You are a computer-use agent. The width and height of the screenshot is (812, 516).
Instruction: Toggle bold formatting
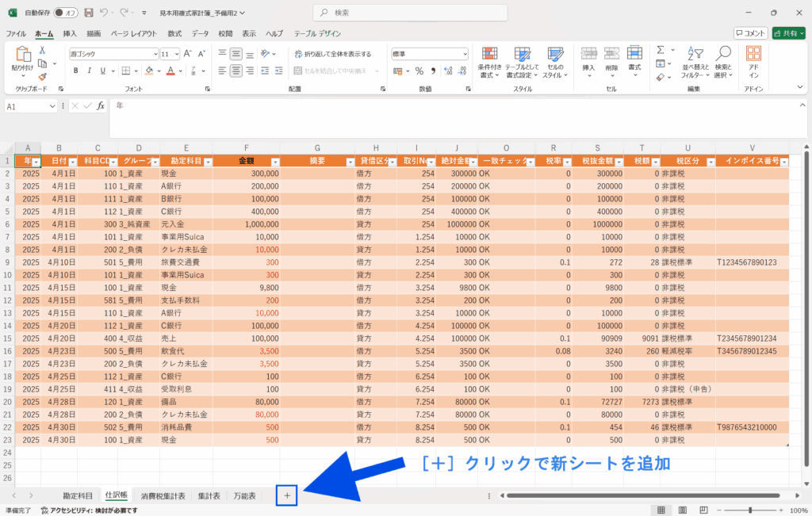click(76, 71)
